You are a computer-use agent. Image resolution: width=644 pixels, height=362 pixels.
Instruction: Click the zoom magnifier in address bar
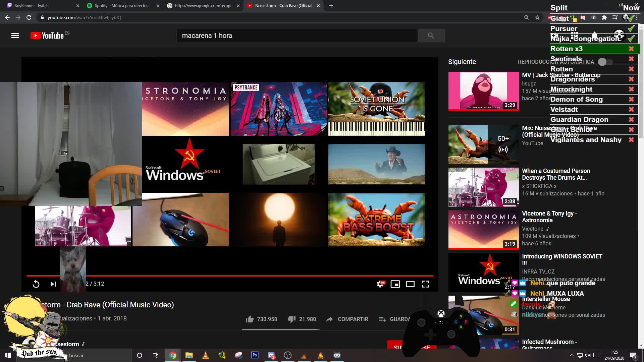pos(526,17)
